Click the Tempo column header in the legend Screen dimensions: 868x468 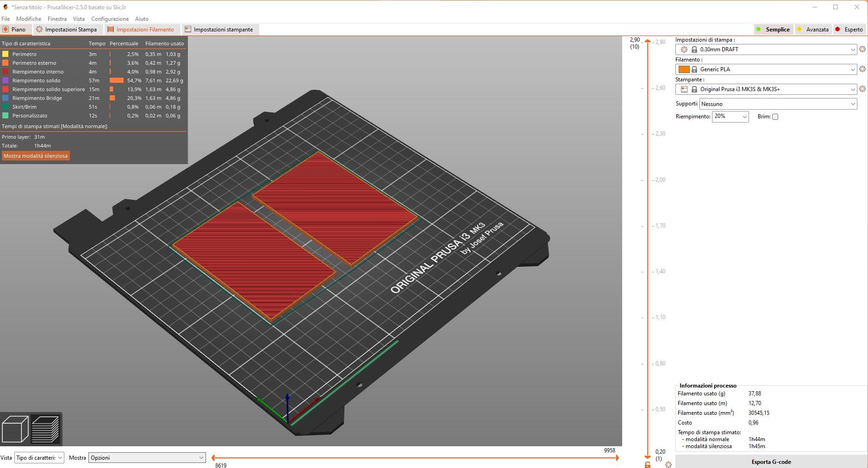[x=97, y=43]
